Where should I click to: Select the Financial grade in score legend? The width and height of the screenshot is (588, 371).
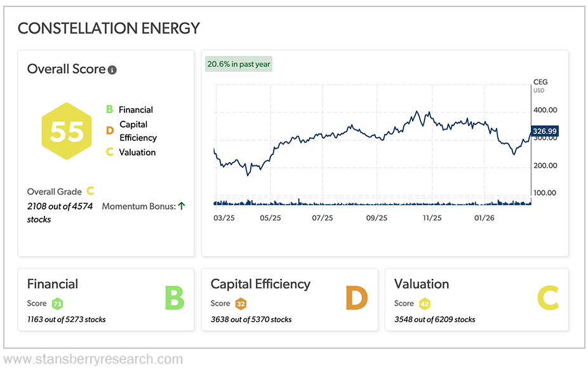(x=135, y=110)
